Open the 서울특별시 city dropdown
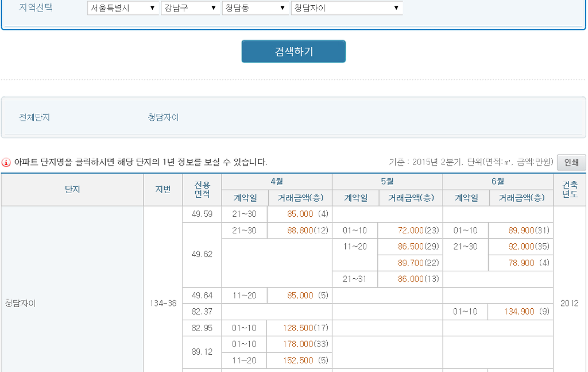This screenshot has width=588, height=372. [123, 8]
